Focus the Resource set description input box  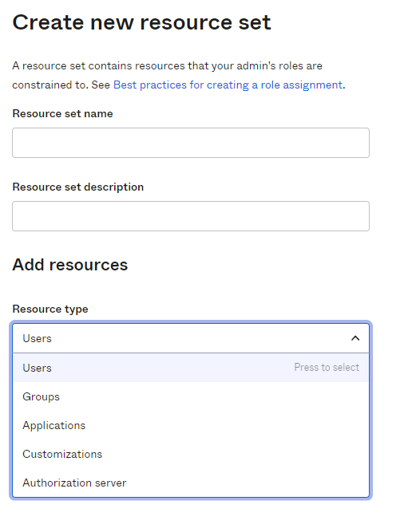pos(191,216)
